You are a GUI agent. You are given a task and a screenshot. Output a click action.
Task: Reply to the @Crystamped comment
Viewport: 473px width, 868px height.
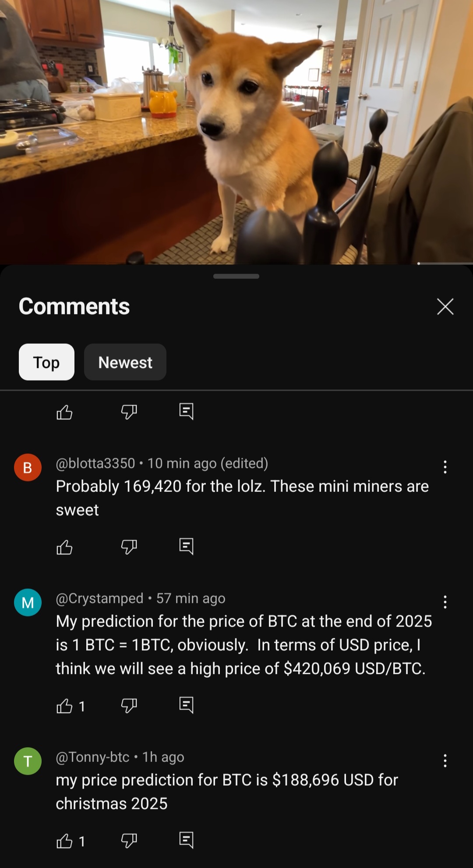tap(186, 705)
